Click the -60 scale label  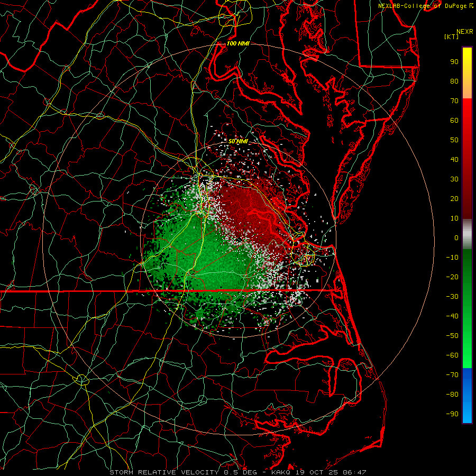tap(452, 355)
